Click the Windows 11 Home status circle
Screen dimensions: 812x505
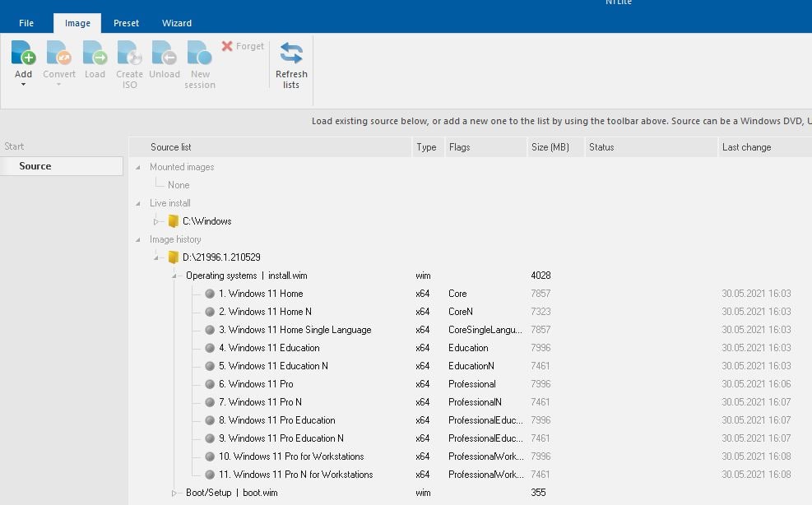click(210, 294)
